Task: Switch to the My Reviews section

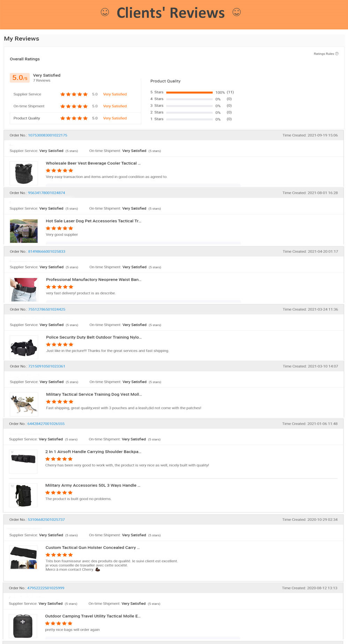Action: [22, 39]
